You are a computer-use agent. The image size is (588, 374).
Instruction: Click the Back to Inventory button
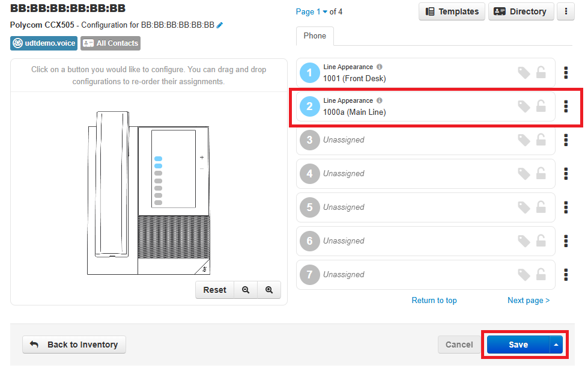point(74,345)
